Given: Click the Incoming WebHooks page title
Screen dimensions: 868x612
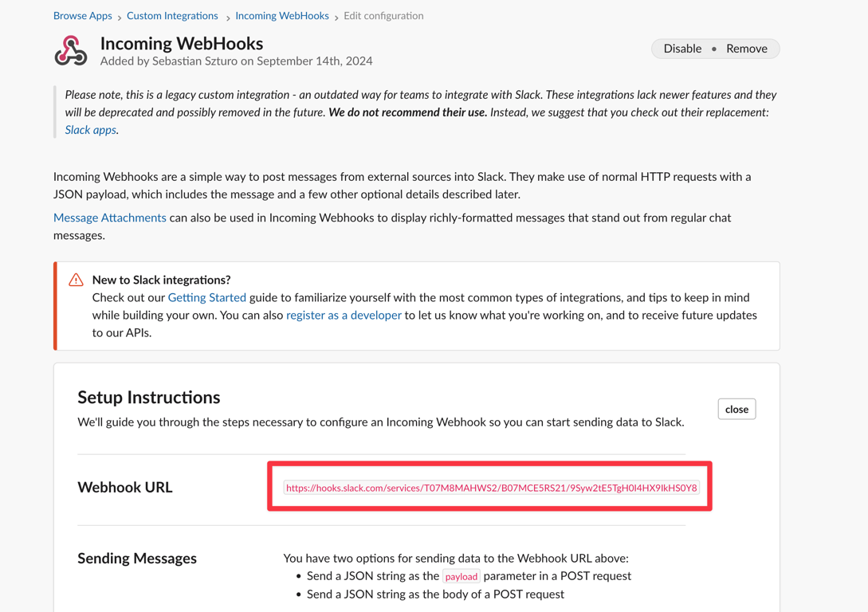Looking at the screenshot, I should tap(182, 43).
